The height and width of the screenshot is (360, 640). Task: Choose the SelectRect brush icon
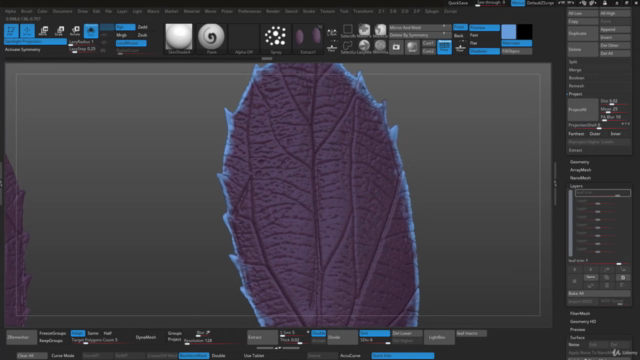(348, 31)
